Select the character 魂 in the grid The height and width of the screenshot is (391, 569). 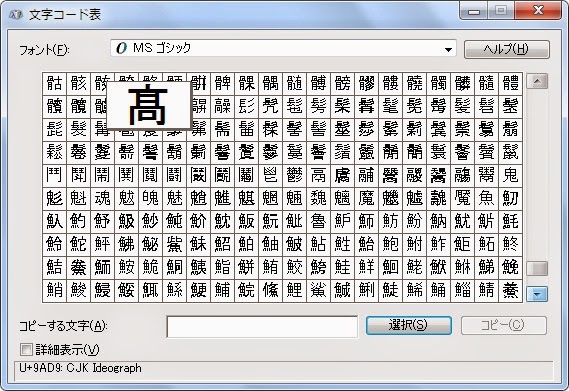pos(102,198)
